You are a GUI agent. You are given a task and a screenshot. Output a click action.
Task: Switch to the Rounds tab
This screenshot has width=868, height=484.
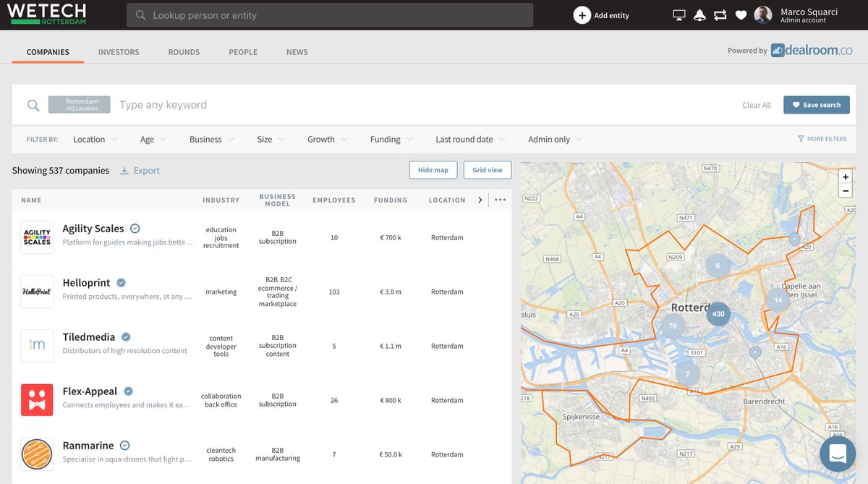[184, 52]
